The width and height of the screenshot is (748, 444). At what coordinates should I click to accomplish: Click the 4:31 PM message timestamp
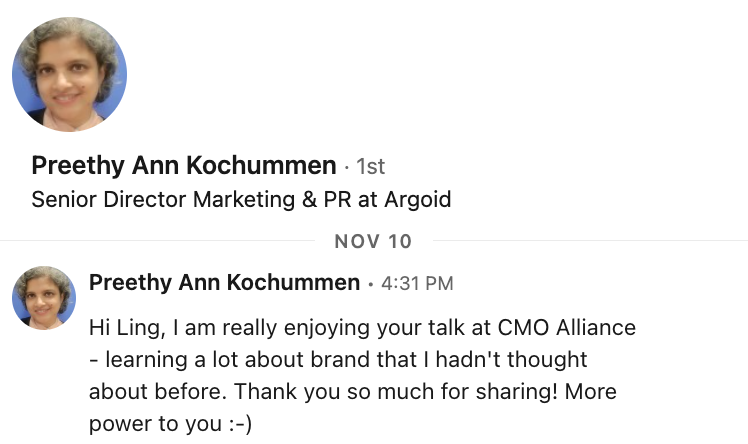[417, 284]
